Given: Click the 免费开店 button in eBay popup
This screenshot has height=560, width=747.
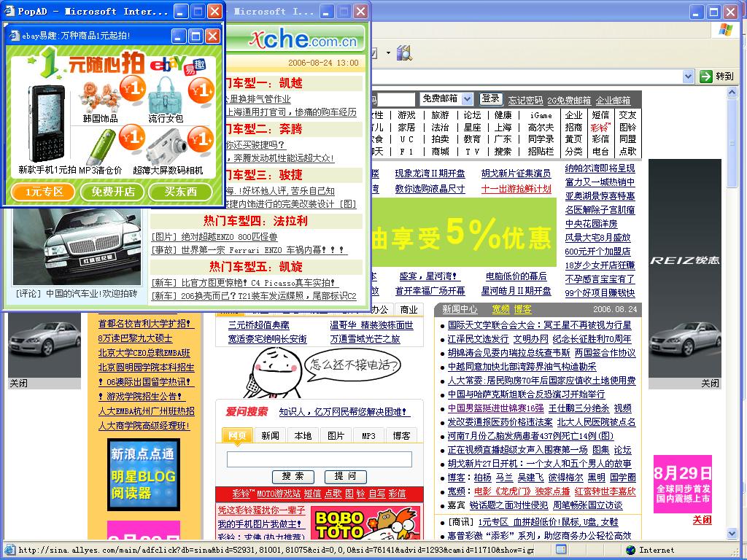Looking at the screenshot, I should [113, 192].
